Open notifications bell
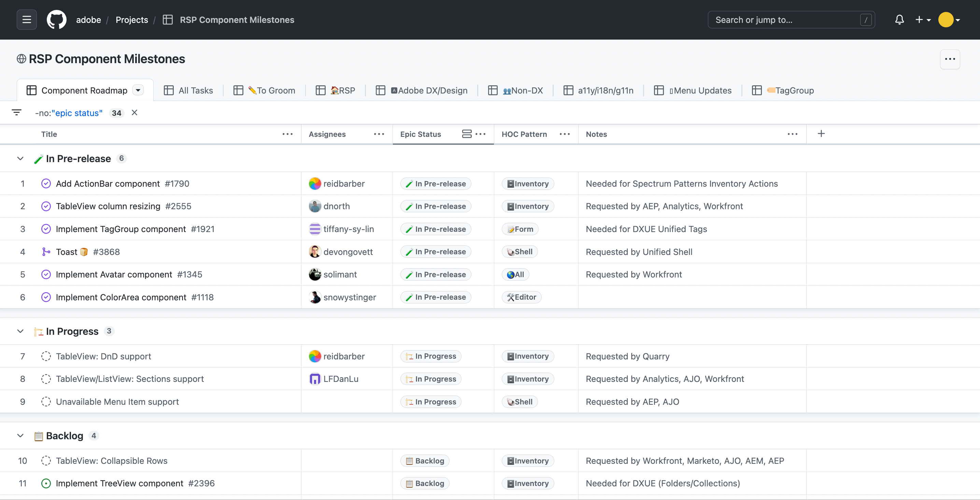This screenshot has width=980, height=500. coord(899,19)
